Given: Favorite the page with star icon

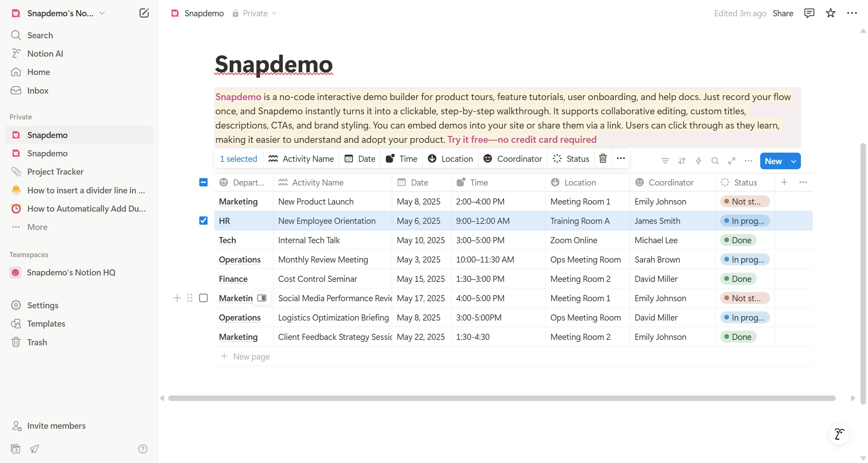Looking at the screenshot, I should tap(830, 13).
